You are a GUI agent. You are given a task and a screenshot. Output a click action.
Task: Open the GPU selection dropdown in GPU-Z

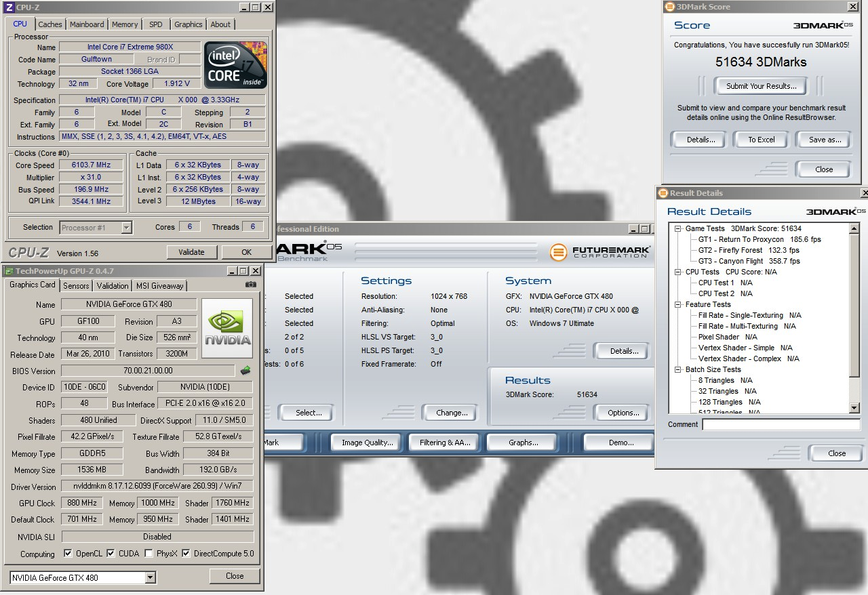[151, 578]
